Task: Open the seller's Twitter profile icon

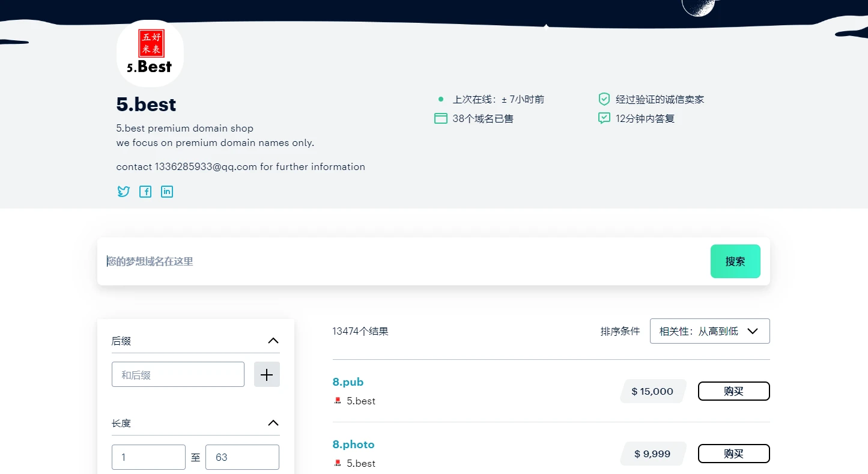Action: pos(123,192)
